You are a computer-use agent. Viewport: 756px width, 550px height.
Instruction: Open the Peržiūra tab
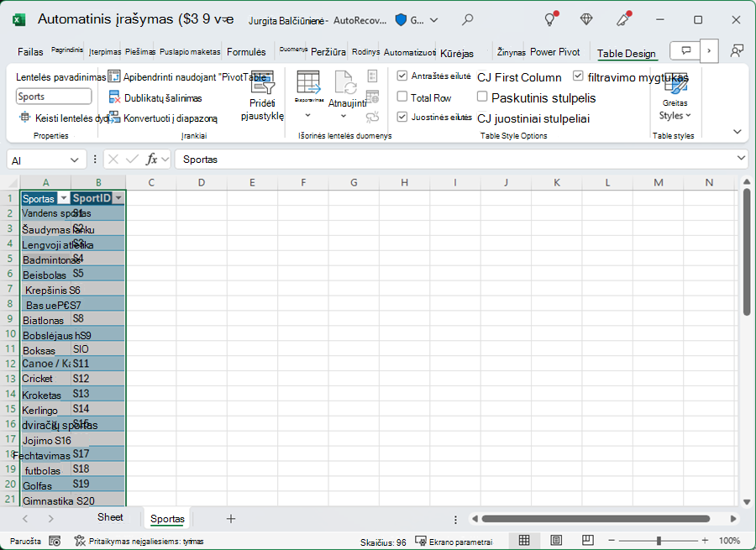[328, 51]
